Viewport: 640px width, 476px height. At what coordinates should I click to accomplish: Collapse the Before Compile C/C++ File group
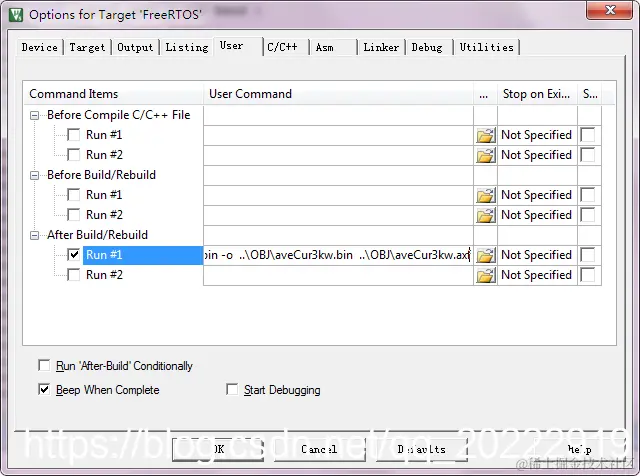(x=35, y=116)
